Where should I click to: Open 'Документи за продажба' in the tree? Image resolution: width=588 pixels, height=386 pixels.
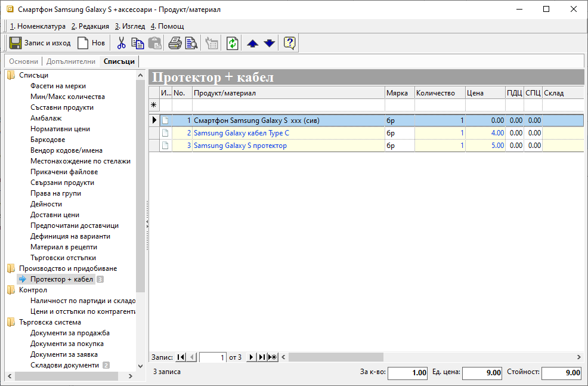pyautogui.click(x=70, y=333)
